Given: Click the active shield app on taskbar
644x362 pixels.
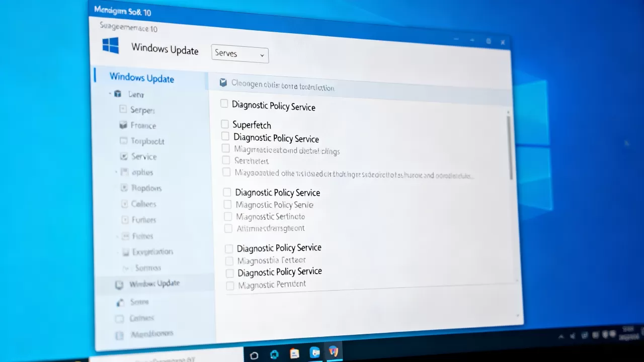Looking at the screenshot, I should pos(333,351).
